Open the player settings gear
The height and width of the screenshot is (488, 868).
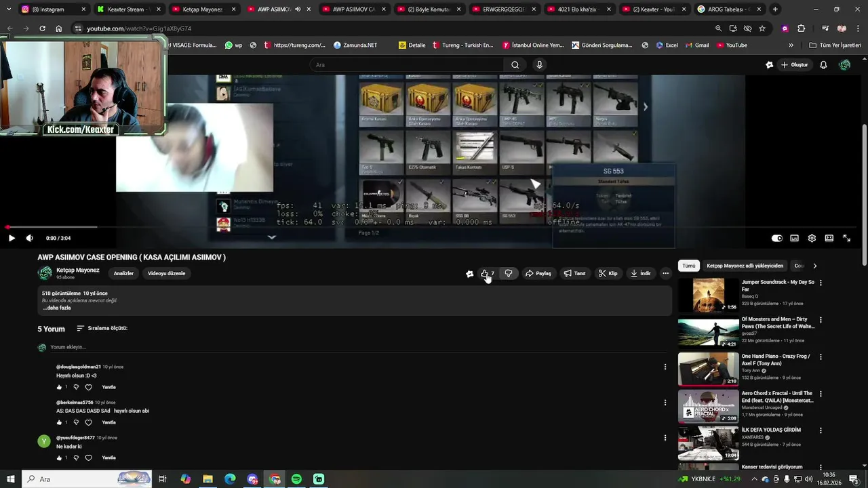coord(812,238)
